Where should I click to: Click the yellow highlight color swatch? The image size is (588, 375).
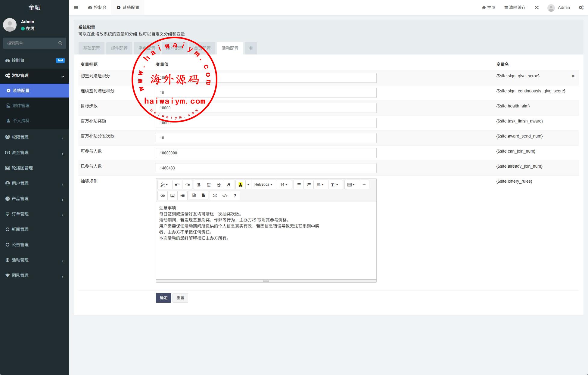pos(240,185)
